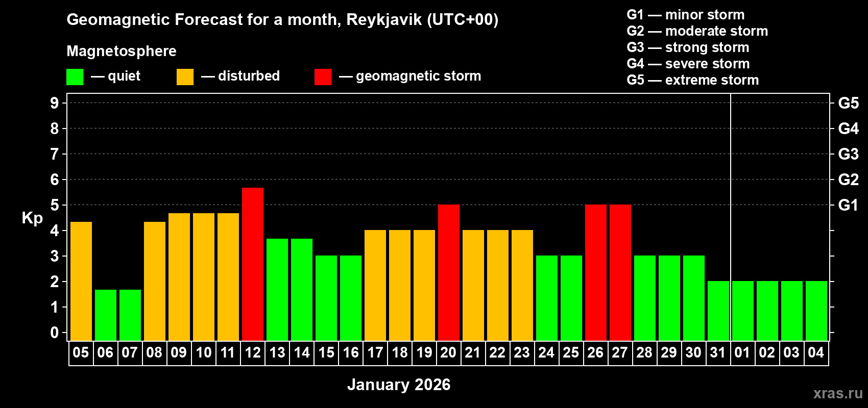Screen dimensions: 868x408
Task: Click the G5 right axis label
Action: pyautogui.click(x=849, y=103)
